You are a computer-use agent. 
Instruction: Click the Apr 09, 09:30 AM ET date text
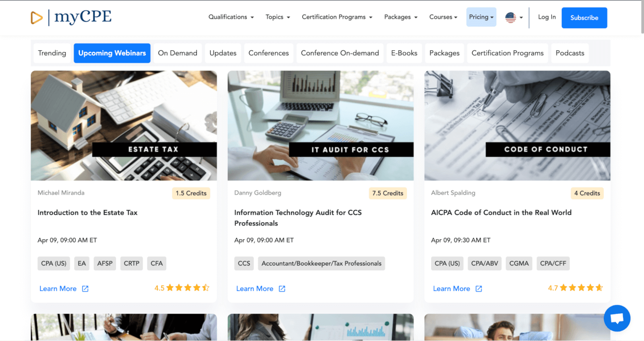[x=460, y=240]
